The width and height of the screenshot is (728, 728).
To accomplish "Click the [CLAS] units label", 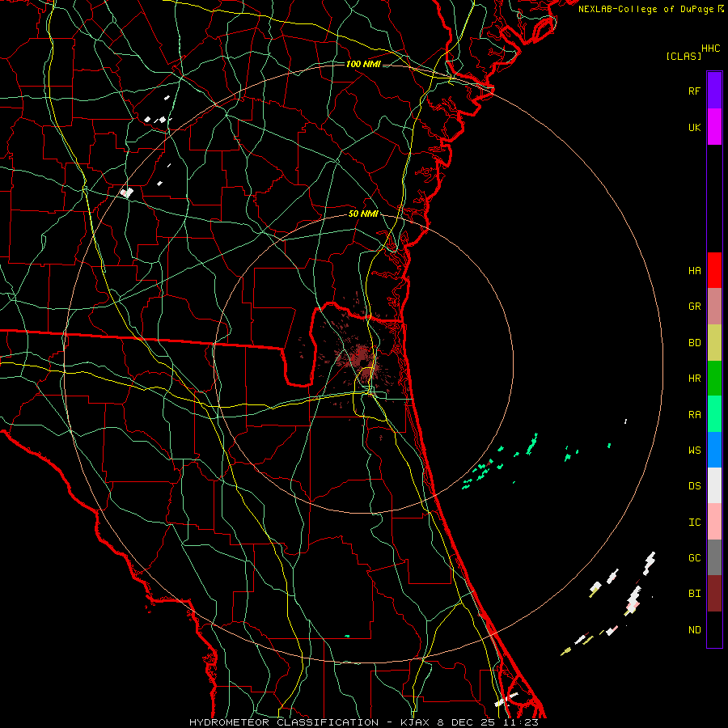I will [x=684, y=56].
